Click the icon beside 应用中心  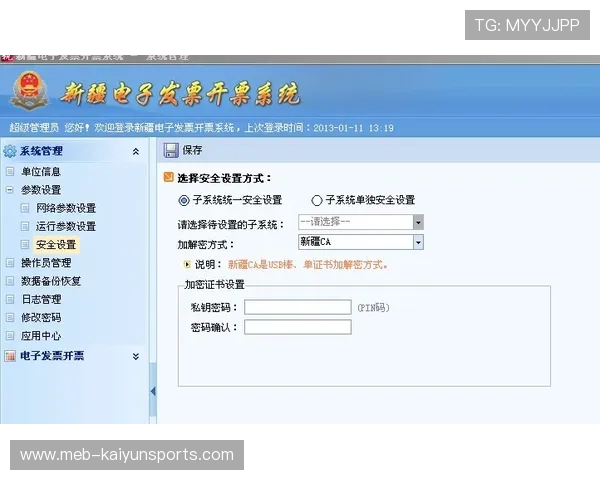click(10, 336)
